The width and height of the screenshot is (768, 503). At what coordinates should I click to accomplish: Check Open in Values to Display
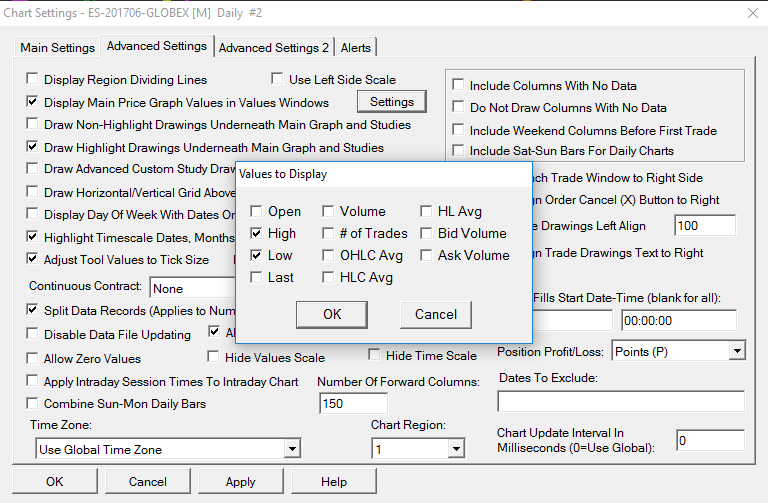tap(256, 212)
